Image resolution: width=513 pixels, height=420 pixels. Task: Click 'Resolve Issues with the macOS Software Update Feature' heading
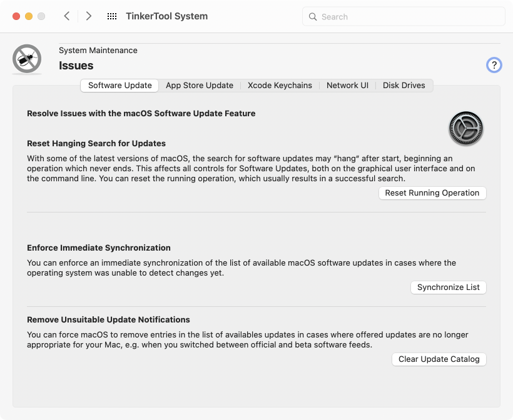(141, 113)
